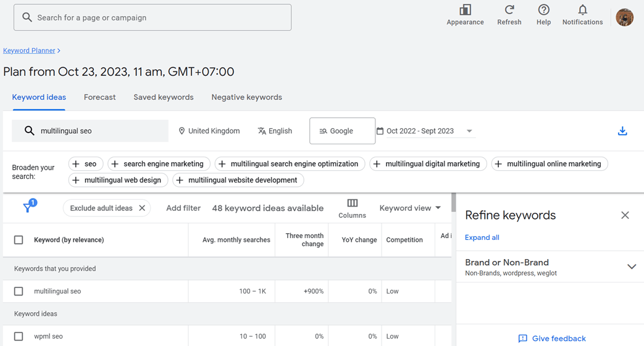The width and height of the screenshot is (644, 346).
Task: Add 'multilingual web design' chip
Action: (118, 180)
